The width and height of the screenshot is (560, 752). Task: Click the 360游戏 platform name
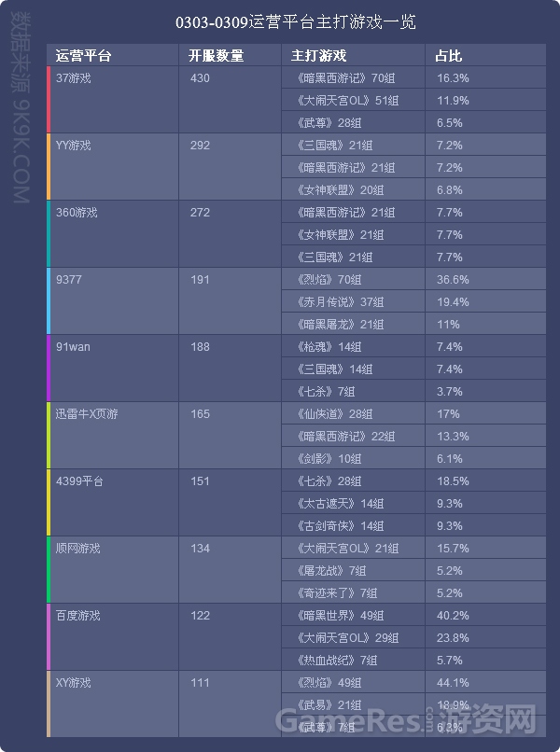point(77,213)
